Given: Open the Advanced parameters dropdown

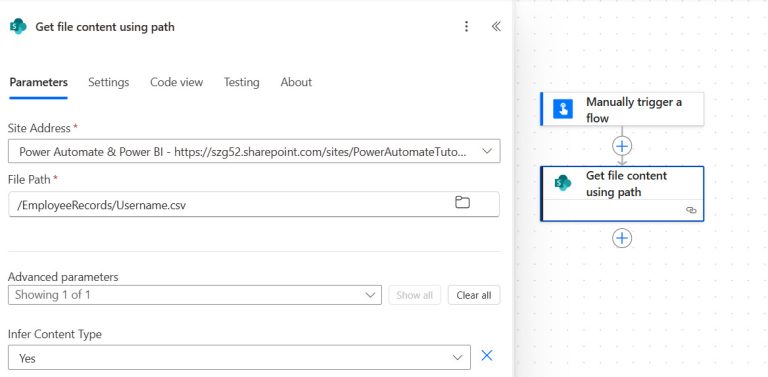Looking at the screenshot, I should tap(195, 295).
